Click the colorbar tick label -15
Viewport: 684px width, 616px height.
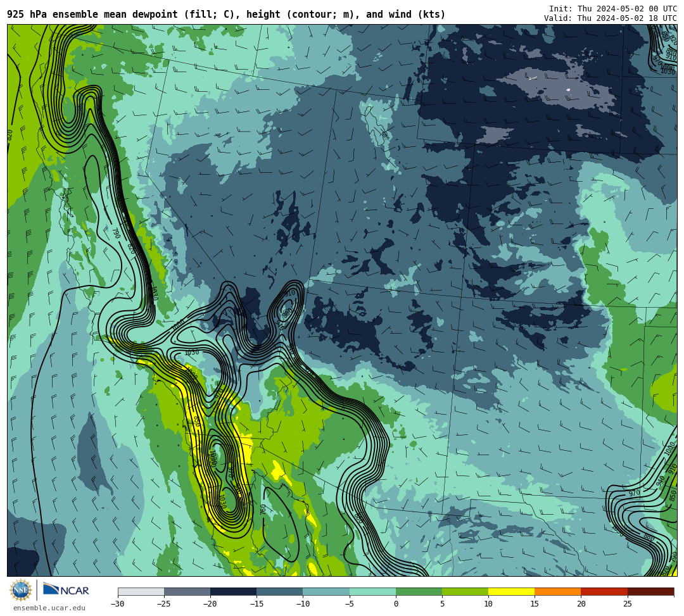click(256, 604)
